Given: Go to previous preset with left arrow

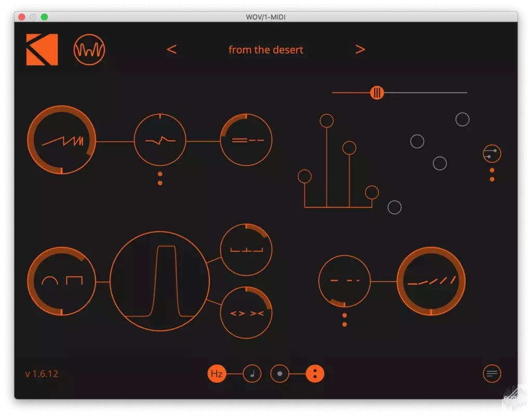Looking at the screenshot, I should (171, 49).
